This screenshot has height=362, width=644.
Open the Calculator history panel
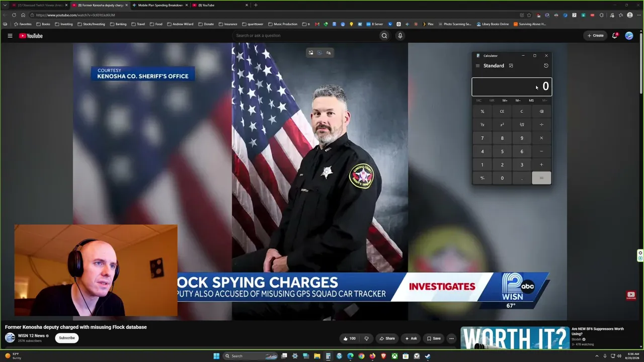pyautogui.click(x=546, y=66)
